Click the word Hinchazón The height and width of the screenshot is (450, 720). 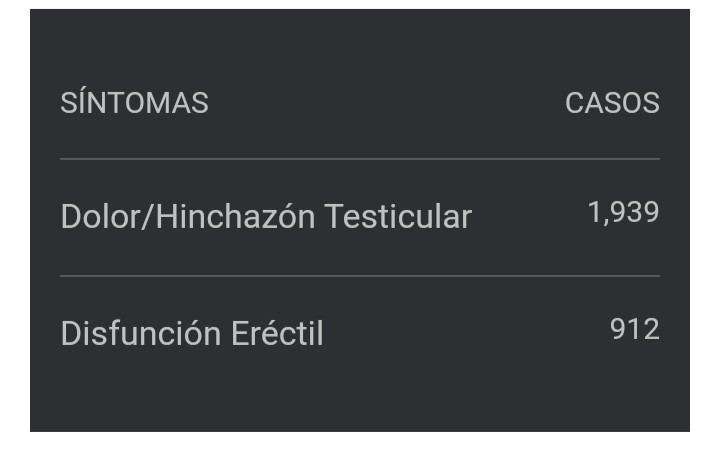point(236,216)
